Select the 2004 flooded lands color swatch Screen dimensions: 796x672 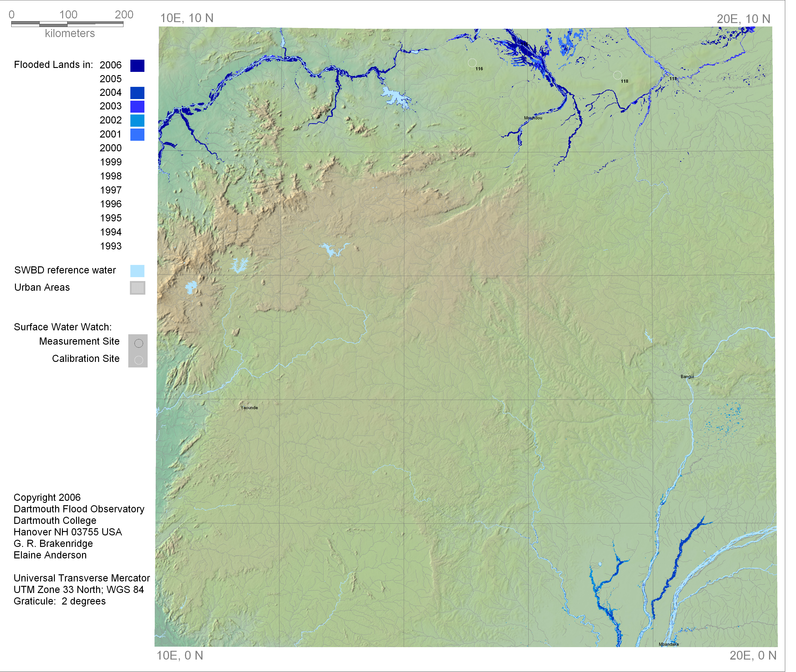pos(138,93)
